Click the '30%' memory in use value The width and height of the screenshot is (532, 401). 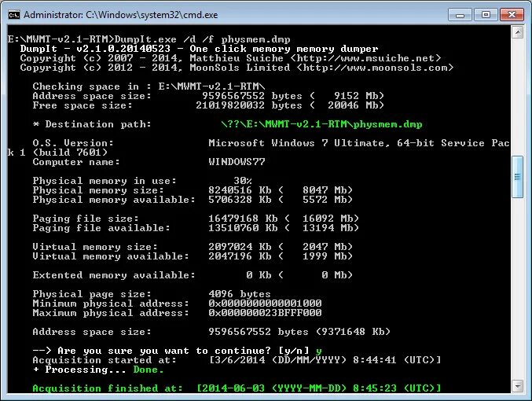point(243,181)
